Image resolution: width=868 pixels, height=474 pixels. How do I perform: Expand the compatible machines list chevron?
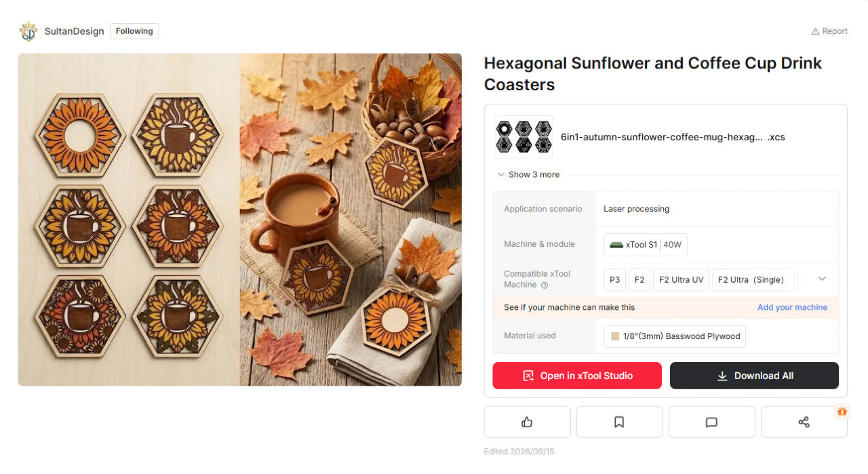[x=822, y=279]
